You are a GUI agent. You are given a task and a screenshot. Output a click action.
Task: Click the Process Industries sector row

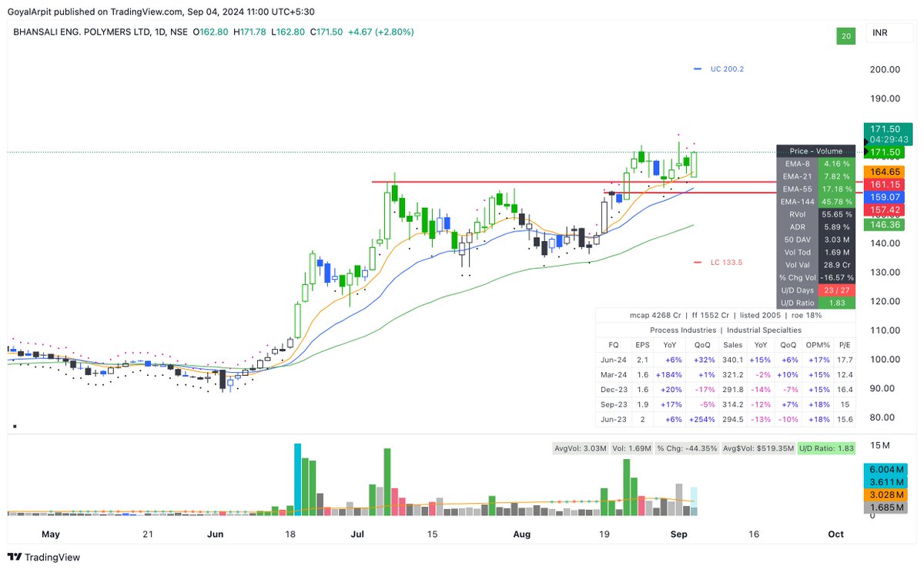(724, 330)
